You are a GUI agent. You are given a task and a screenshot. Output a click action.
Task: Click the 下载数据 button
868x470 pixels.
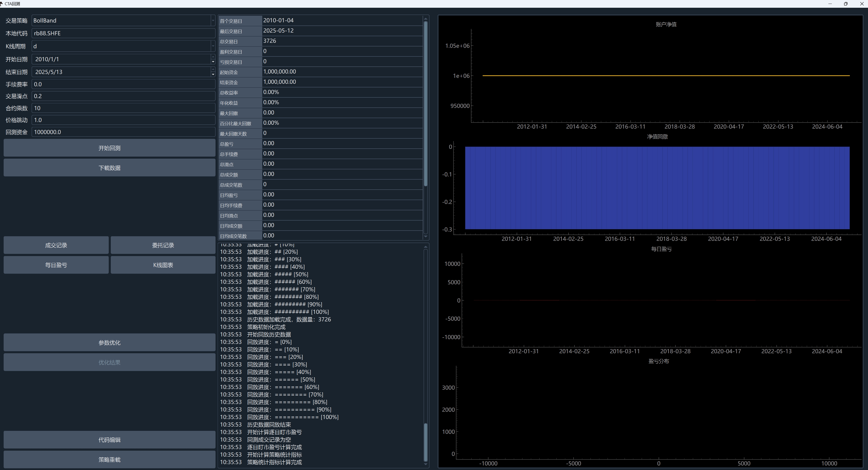pos(109,168)
